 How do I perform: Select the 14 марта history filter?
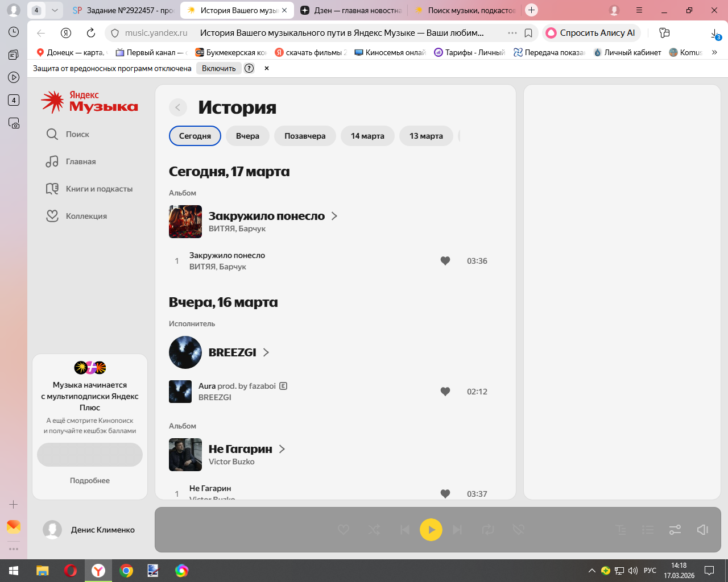(367, 136)
